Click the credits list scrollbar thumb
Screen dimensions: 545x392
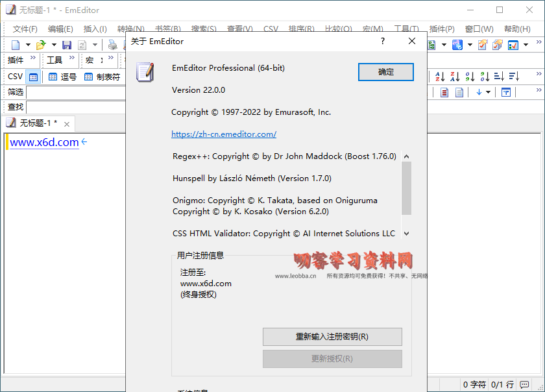click(406, 188)
